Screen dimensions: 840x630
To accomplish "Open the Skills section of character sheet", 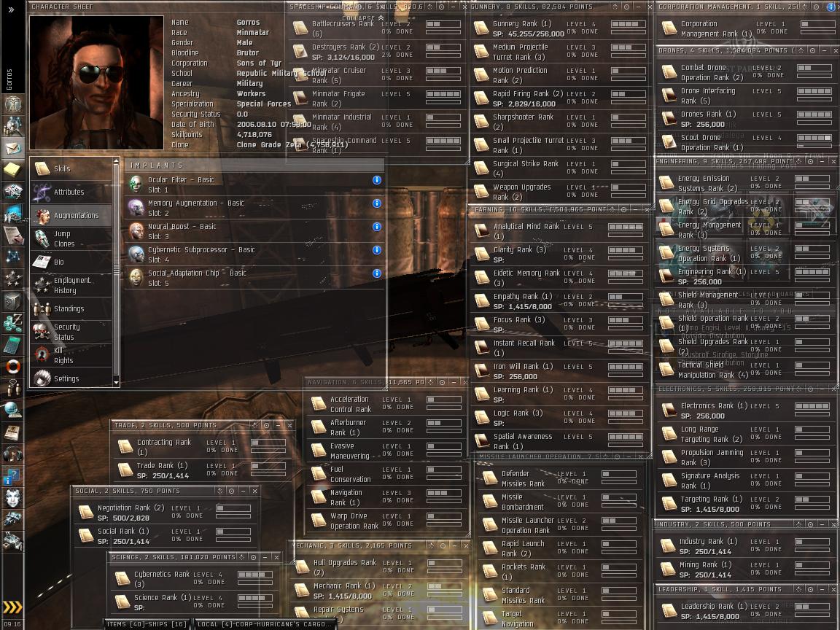I will click(71, 168).
